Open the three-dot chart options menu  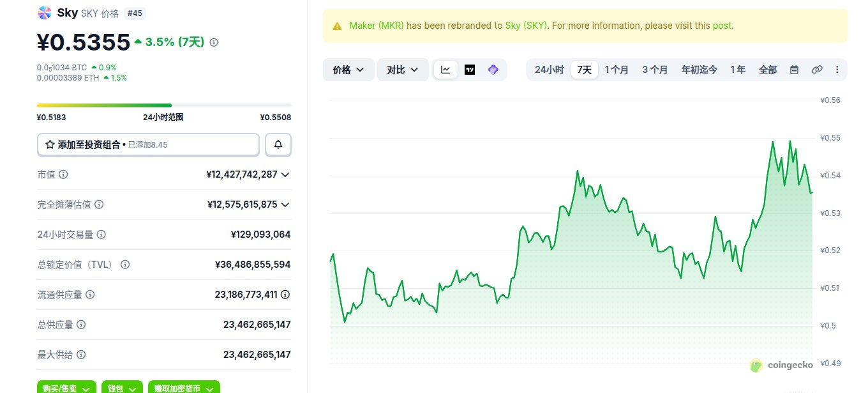837,70
